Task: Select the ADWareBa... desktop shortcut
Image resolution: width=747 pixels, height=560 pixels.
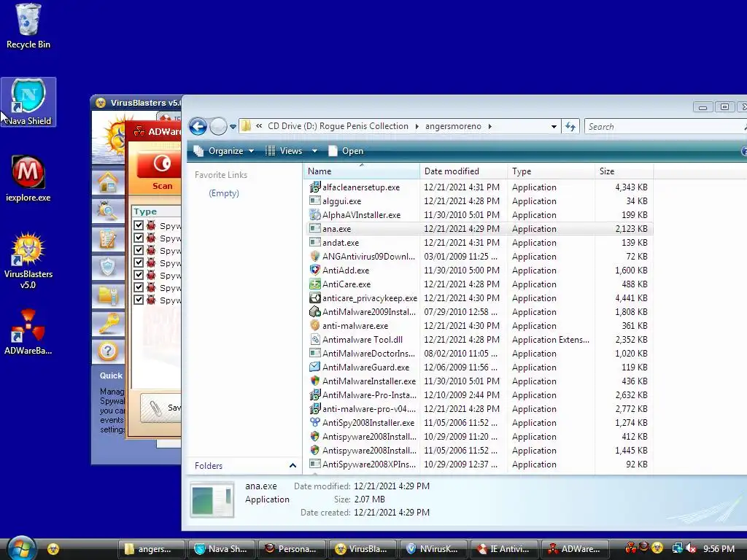Action: tap(28, 332)
